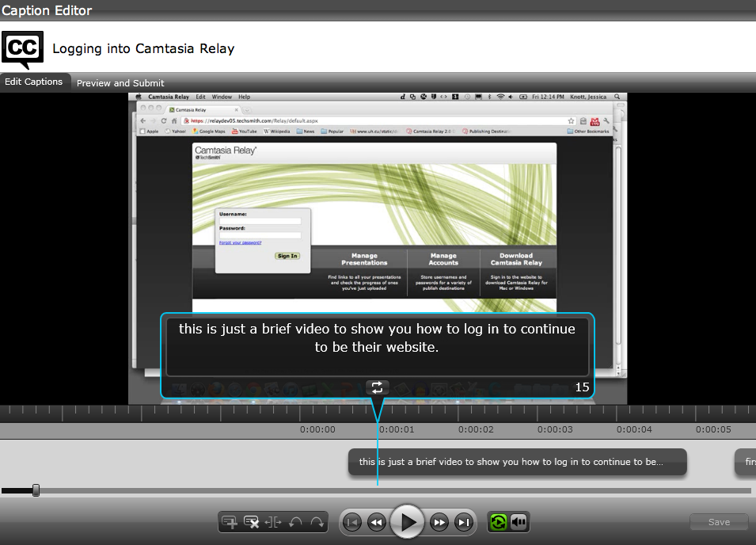Click the Username field in the video preview
Viewport: 756px width, 545px height.
260,221
